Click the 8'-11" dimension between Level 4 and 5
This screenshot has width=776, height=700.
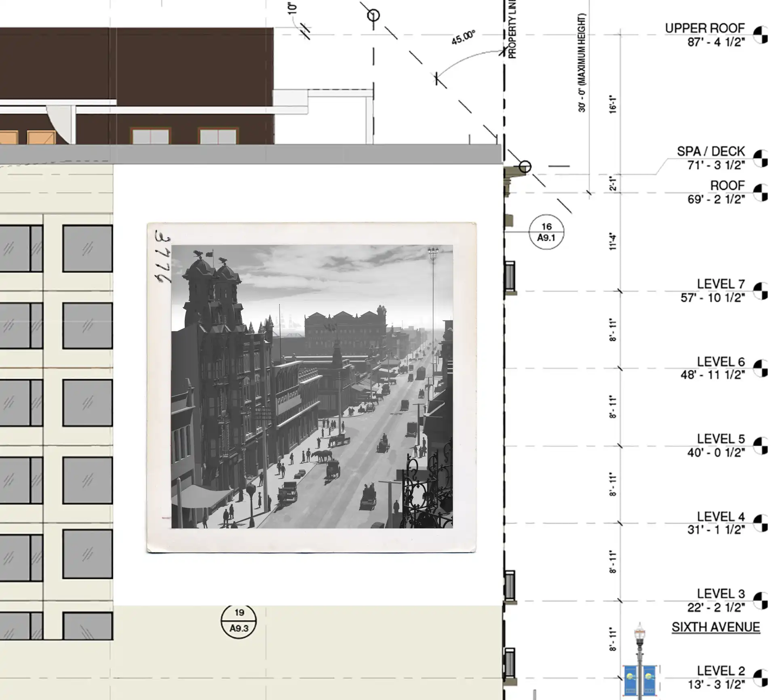pyautogui.click(x=614, y=484)
